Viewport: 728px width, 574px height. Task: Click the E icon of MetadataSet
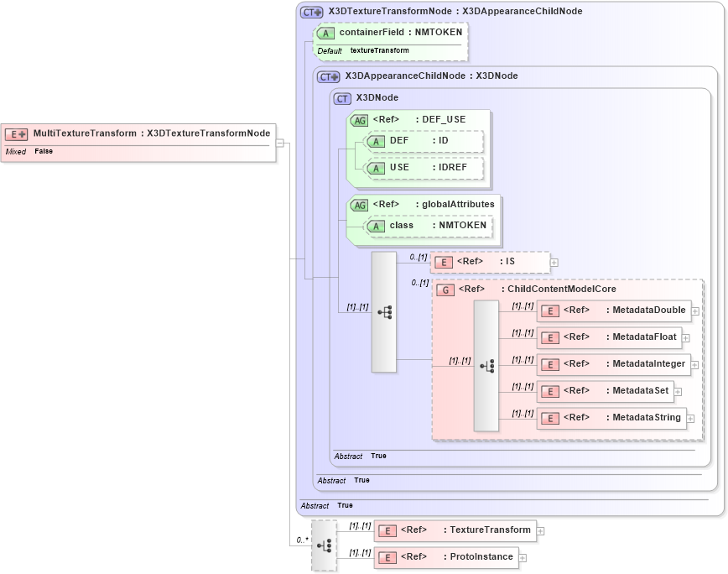(x=550, y=392)
